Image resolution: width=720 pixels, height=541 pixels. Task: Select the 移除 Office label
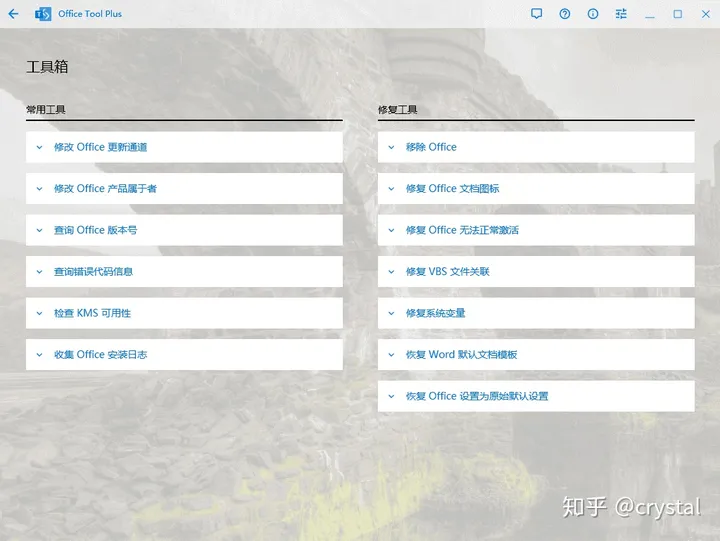point(431,147)
